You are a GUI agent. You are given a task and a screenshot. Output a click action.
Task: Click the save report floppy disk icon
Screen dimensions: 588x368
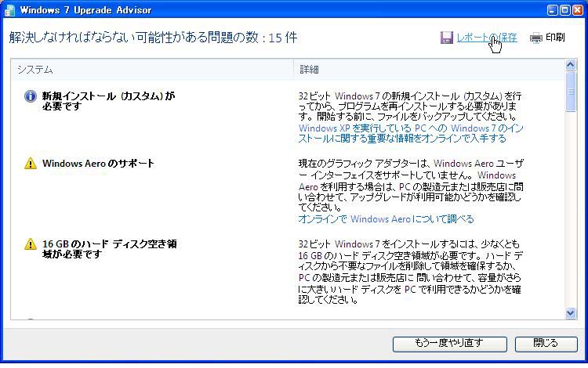(447, 38)
